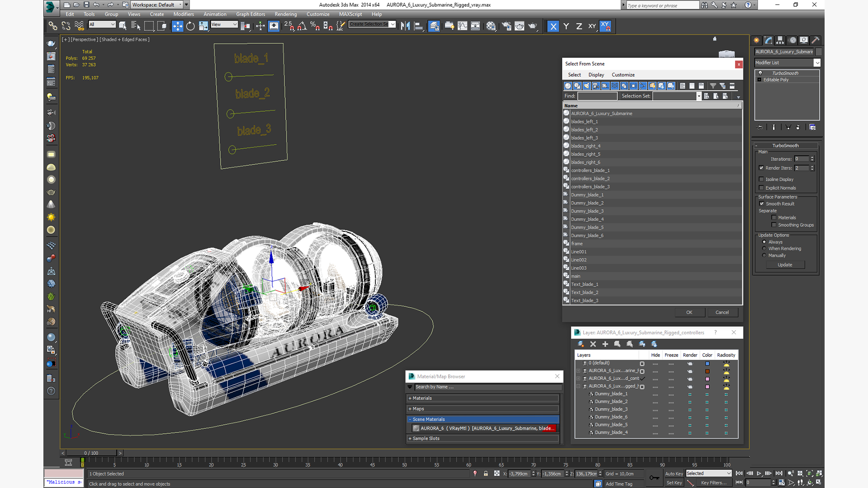
Task: Open the Hierarchy command panel tab
Action: (780, 40)
